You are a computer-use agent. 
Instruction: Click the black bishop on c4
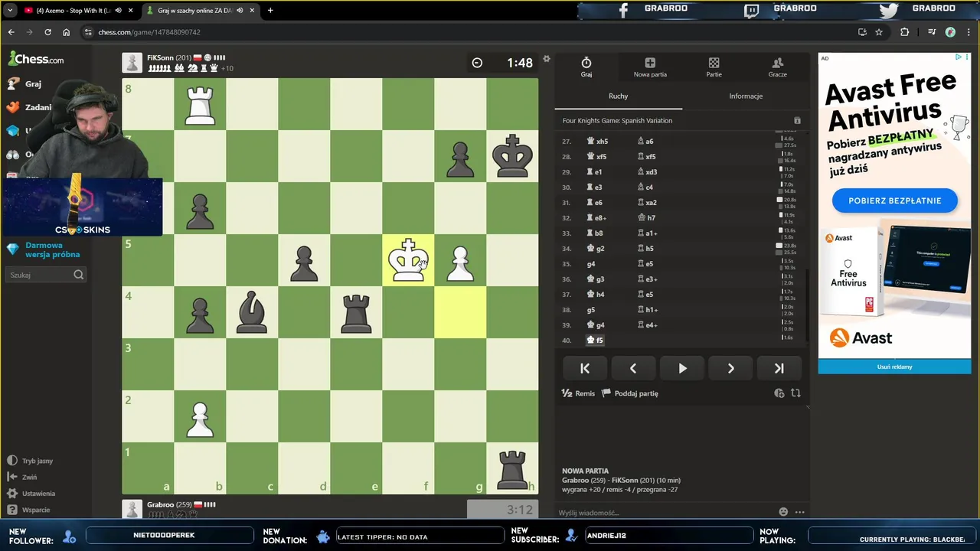click(252, 312)
